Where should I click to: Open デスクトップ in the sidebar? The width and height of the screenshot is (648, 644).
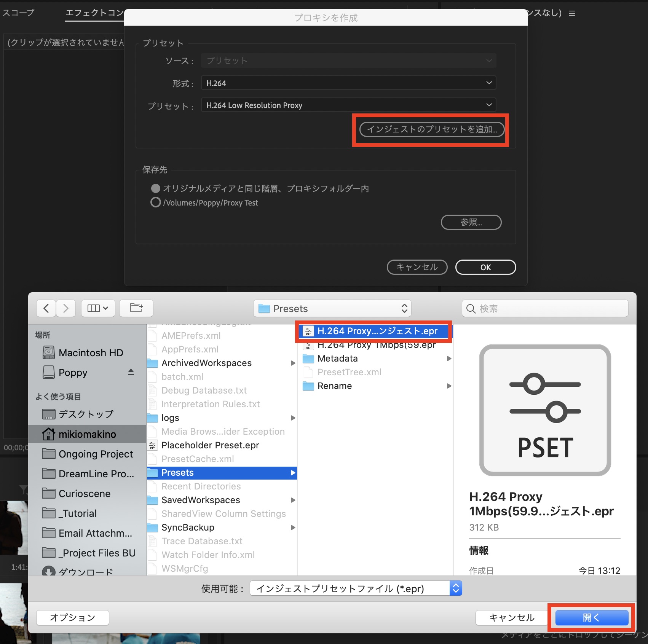[78, 414]
